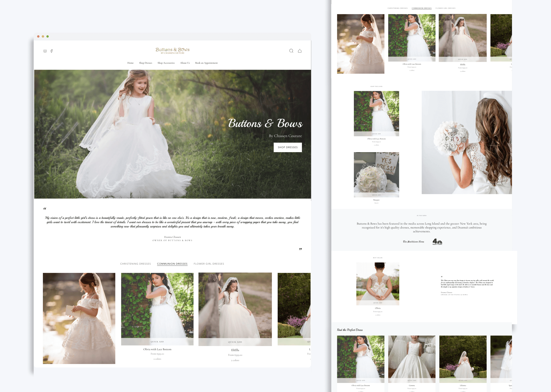
Task: Click the Gemma dress thumbnail
Action: tap(412, 357)
